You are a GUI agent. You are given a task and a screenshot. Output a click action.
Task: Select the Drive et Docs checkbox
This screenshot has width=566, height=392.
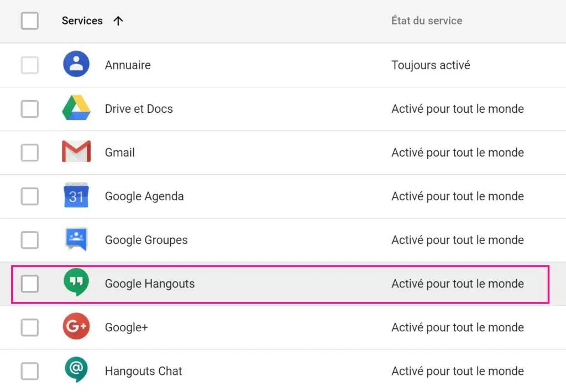30,109
